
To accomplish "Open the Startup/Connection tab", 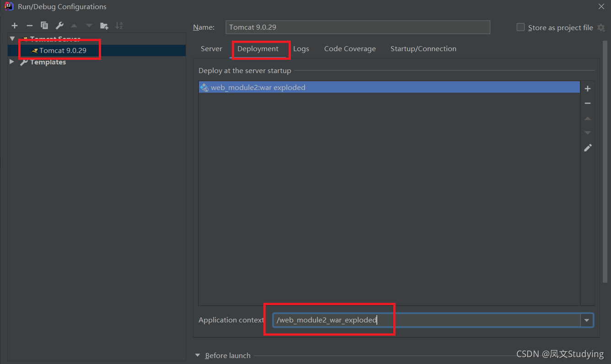I will pos(423,49).
